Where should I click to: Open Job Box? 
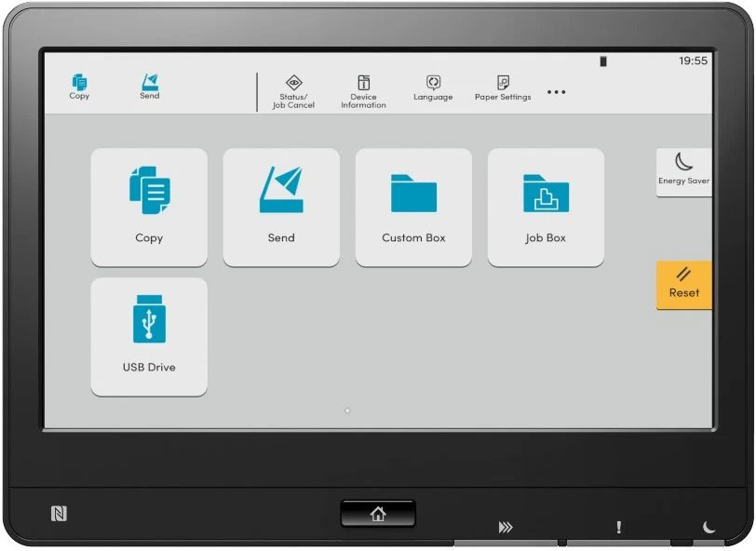click(546, 205)
